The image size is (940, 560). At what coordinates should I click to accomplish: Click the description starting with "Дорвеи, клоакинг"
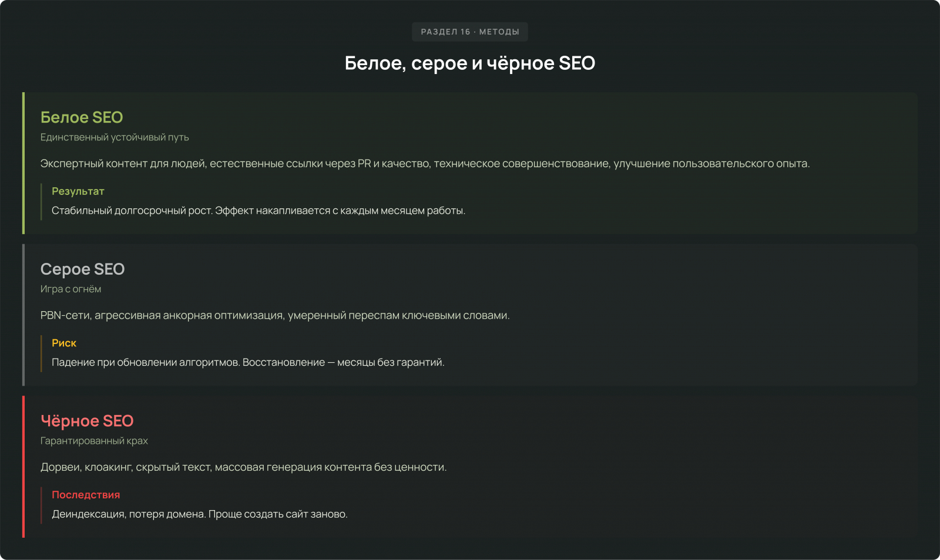click(243, 467)
